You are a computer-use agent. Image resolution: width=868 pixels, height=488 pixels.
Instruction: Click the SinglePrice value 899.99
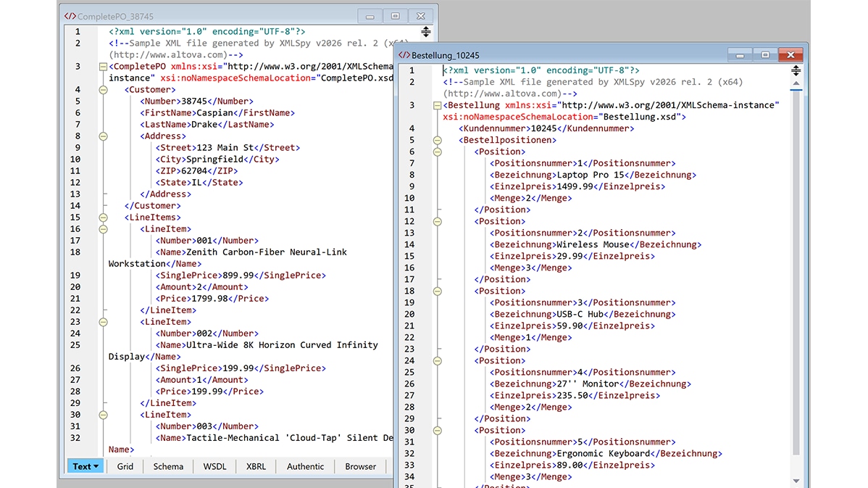coord(238,276)
